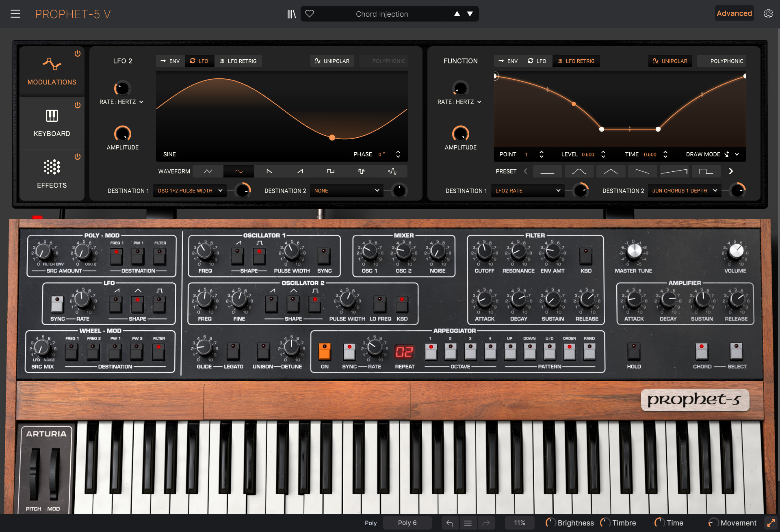
Task: Open Function Destination 1 LFO2 RATE dropdown
Action: pos(528,190)
